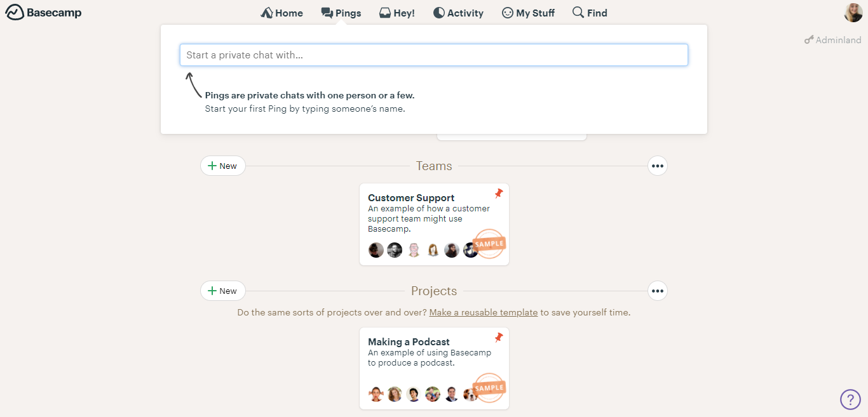
Task: Click the Making a Podcast description text
Action: [430, 358]
